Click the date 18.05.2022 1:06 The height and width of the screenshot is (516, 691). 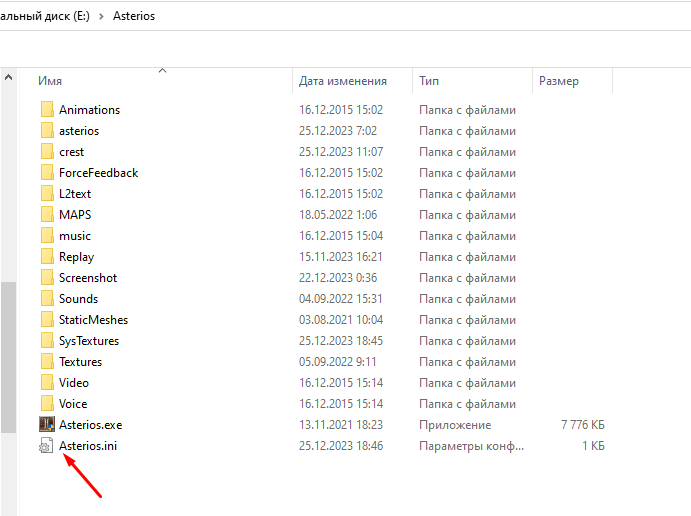tap(338, 215)
